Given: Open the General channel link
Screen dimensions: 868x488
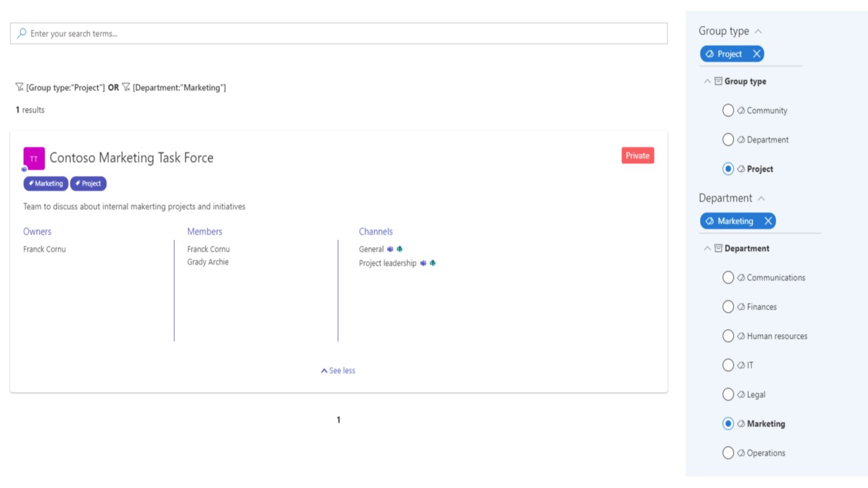Looking at the screenshot, I should coord(371,249).
